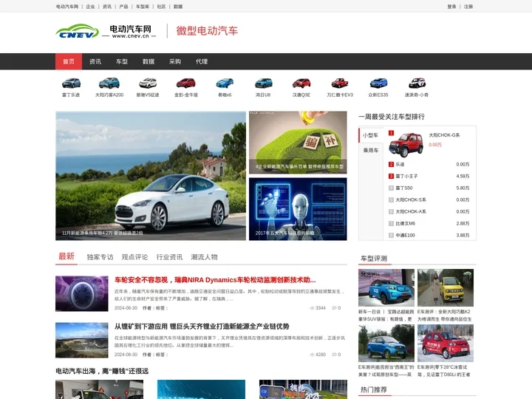This screenshot has width=532, height=399.
Task: Open the 电动汽车出海 headline
Action: coord(102,371)
